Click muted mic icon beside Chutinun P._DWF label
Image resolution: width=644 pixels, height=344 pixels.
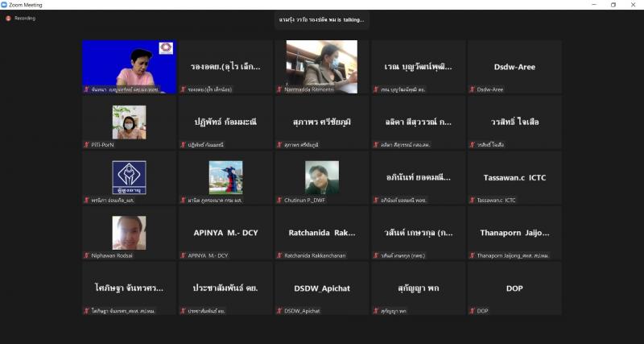pos(279,200)
